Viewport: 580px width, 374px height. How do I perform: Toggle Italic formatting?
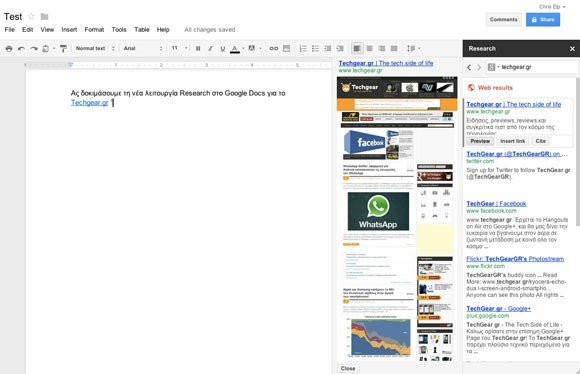(210, 48)
